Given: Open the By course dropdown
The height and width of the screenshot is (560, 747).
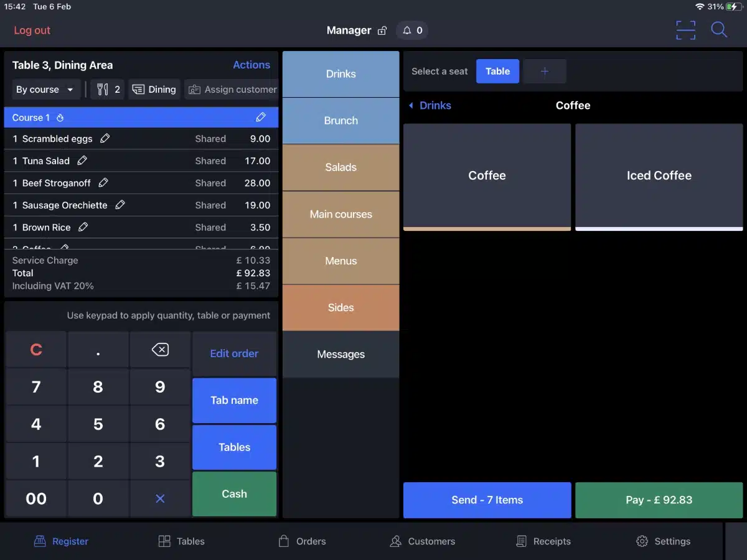Looking at the screenshot, I should (45, 89).
